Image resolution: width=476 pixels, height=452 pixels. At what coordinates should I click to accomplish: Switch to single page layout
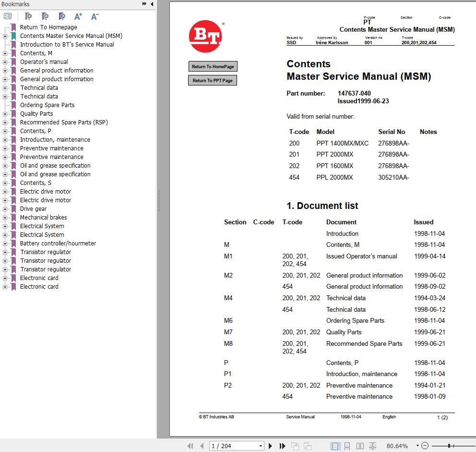(x=335, y=446)
